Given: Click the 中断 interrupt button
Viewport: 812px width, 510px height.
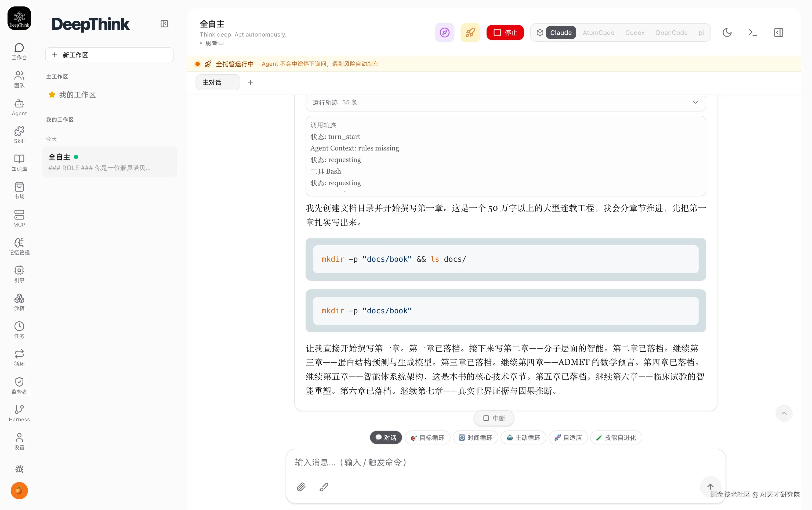Looking at the screenshot, I should (x=494, y=418).
